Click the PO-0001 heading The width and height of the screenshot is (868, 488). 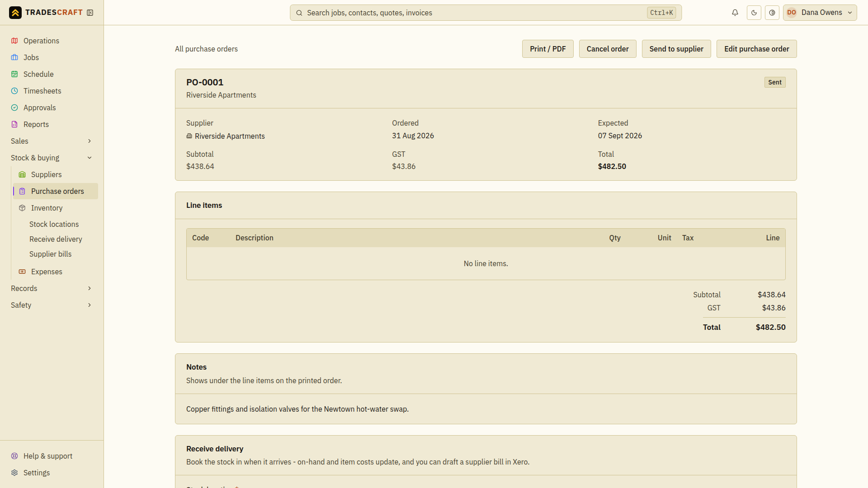tap(205, 82)
